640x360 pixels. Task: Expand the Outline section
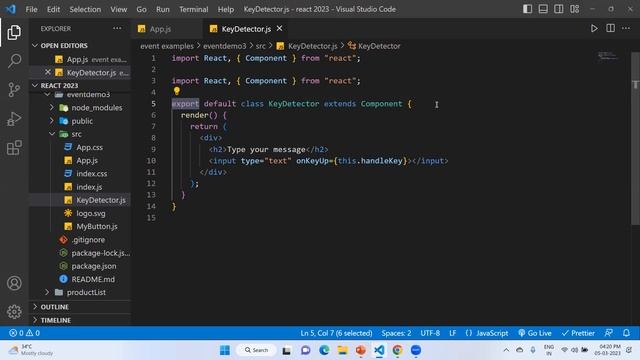point(81,307)
